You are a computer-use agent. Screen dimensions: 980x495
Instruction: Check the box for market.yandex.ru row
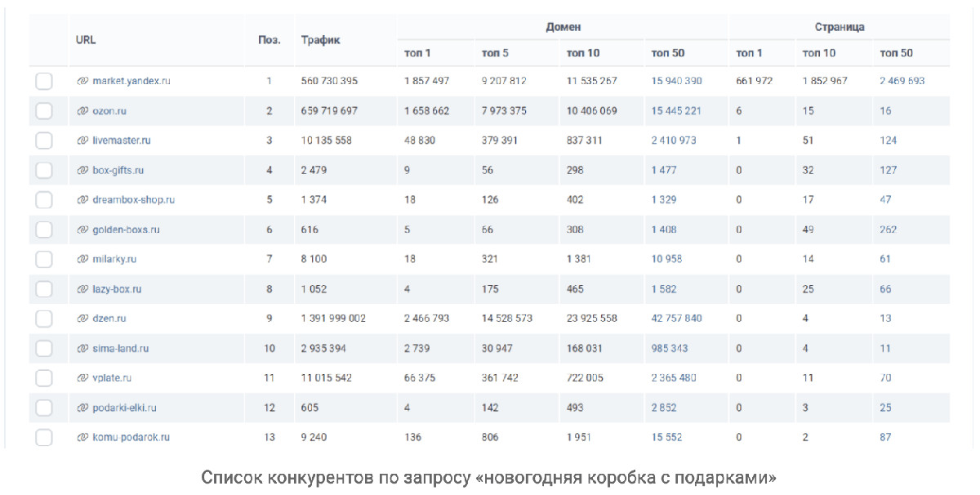(x=44, y=82)
